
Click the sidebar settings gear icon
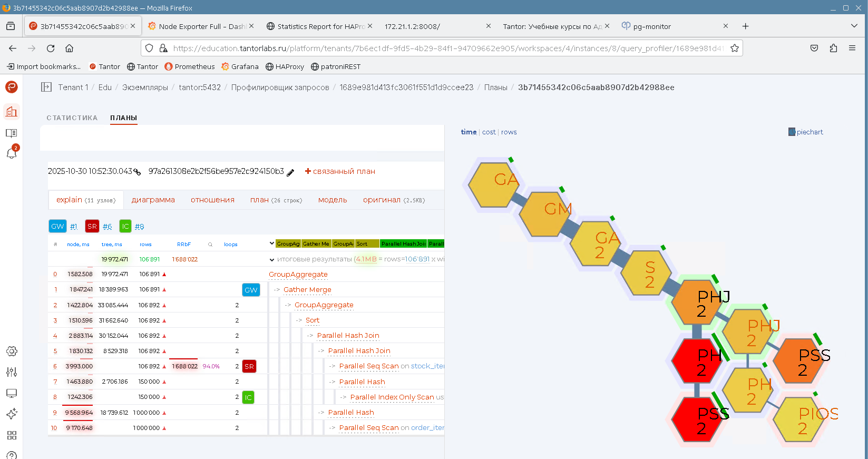pyautogui.click(x=12, y=351)
